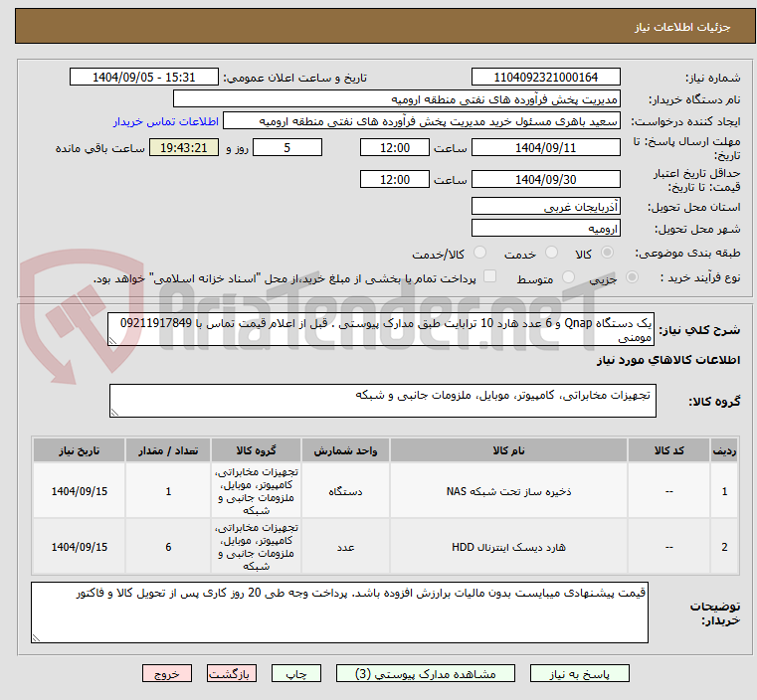Open مشاهده مدارک پیوستی (3) attachments
757x700 pixels.
coord(426,673)
